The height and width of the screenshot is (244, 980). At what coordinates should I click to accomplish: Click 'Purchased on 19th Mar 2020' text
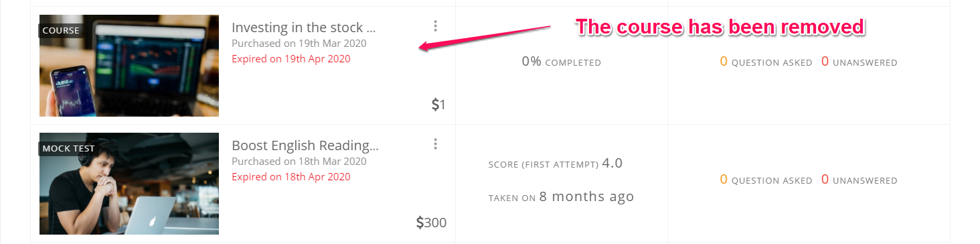tap(299, 44)
